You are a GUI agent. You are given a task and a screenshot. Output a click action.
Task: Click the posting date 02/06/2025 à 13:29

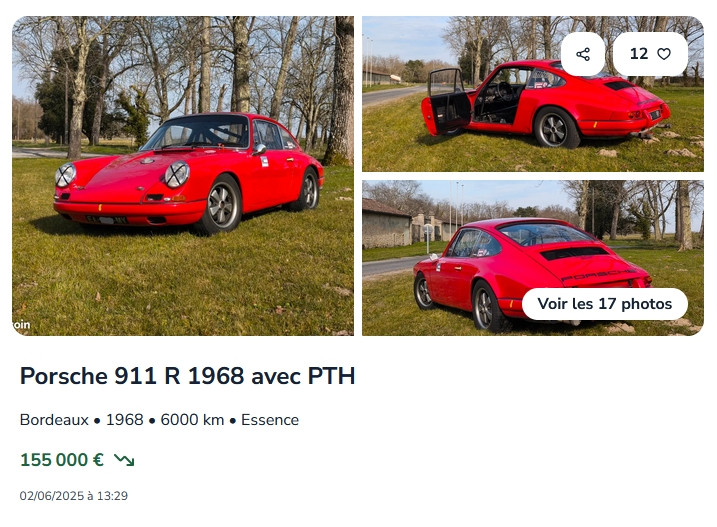[74, 496]
